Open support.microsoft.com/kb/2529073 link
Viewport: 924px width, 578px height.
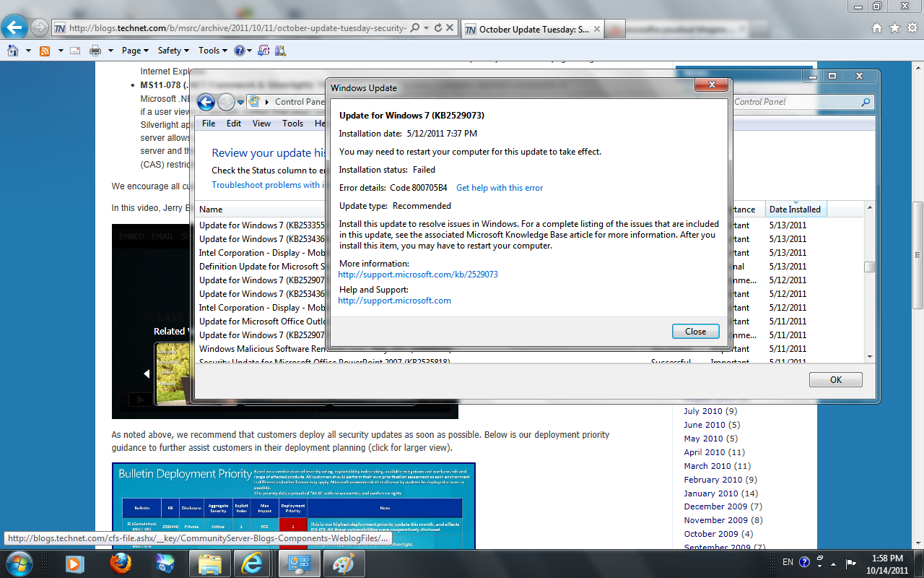click(x=418, y=275)
